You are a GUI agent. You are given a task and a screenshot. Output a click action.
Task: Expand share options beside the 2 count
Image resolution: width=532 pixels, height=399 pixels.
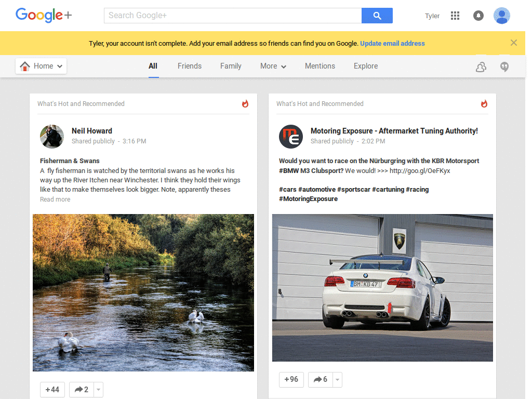[98, 390]
